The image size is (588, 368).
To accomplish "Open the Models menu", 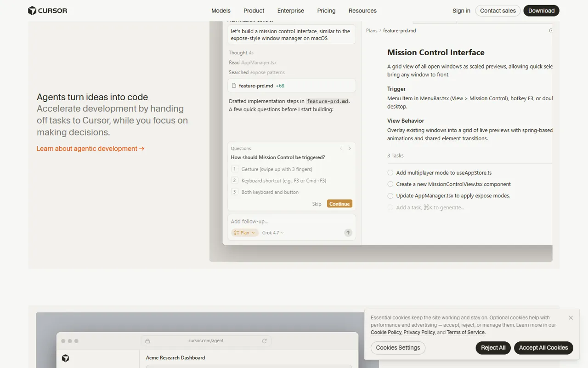I will 221,11.
